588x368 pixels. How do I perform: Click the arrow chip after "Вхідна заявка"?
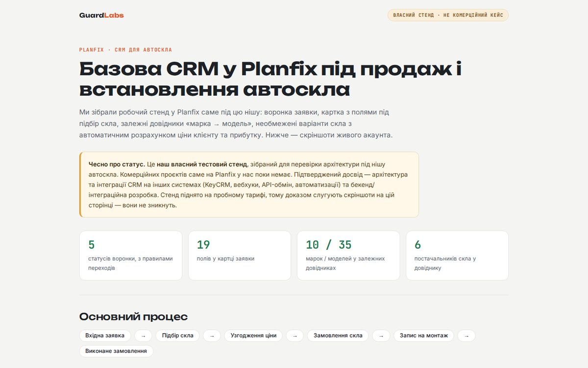point(143,336)
